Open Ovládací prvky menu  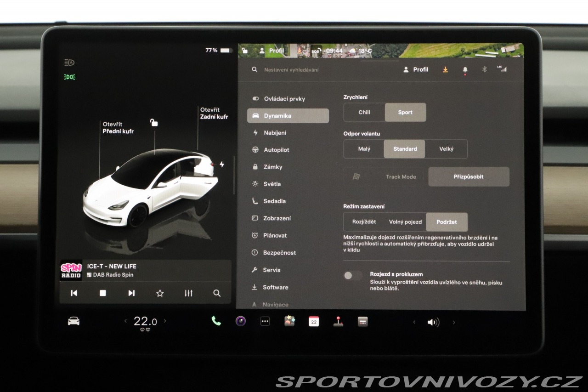[288, 99]
